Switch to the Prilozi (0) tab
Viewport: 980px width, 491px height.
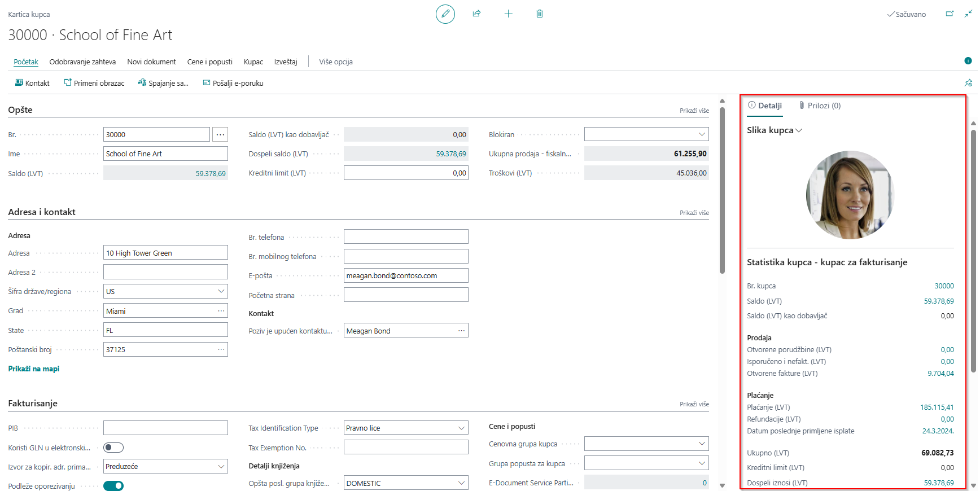820,106
